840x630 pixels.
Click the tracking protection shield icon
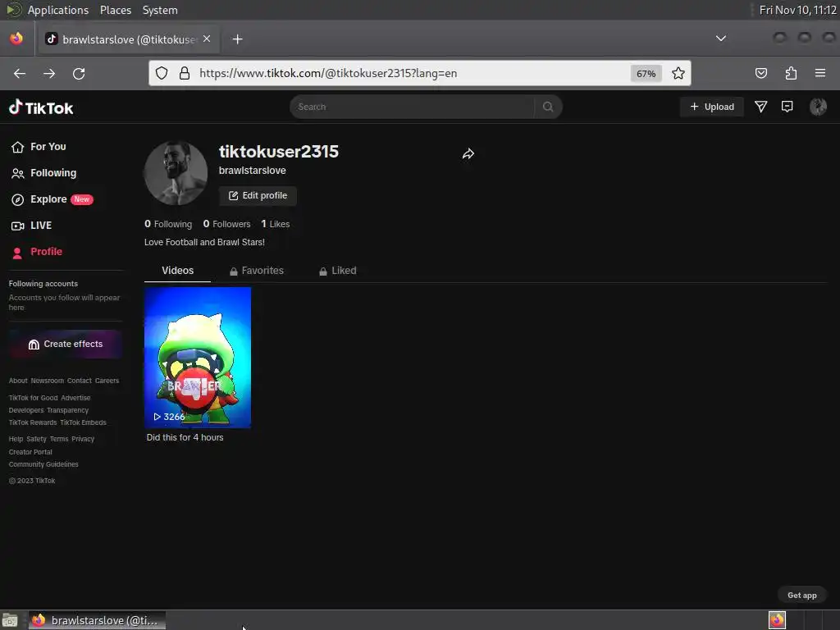(162, 73)
